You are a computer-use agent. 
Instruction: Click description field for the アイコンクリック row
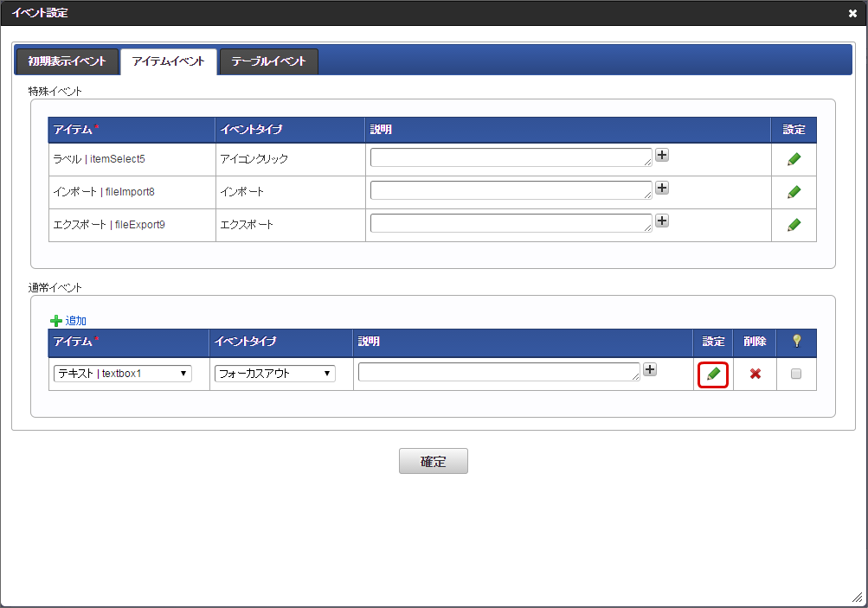click(x=511, y=157)
